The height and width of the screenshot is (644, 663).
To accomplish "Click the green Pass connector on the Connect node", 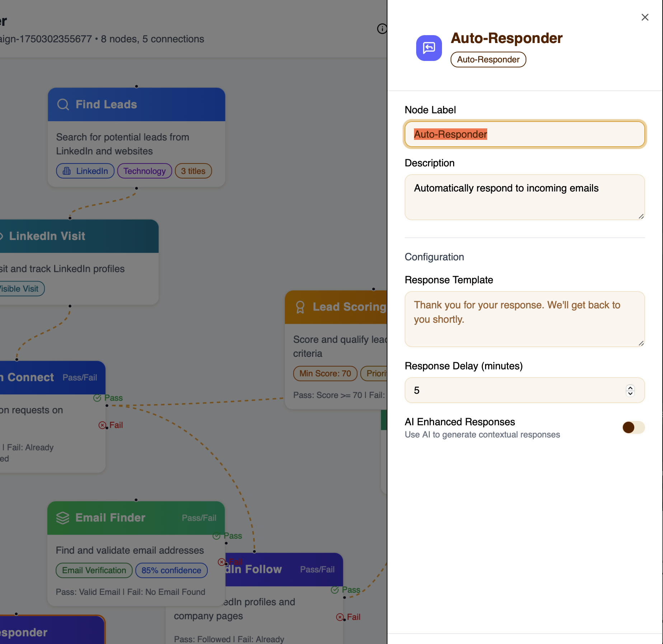I will pos(97,398).
